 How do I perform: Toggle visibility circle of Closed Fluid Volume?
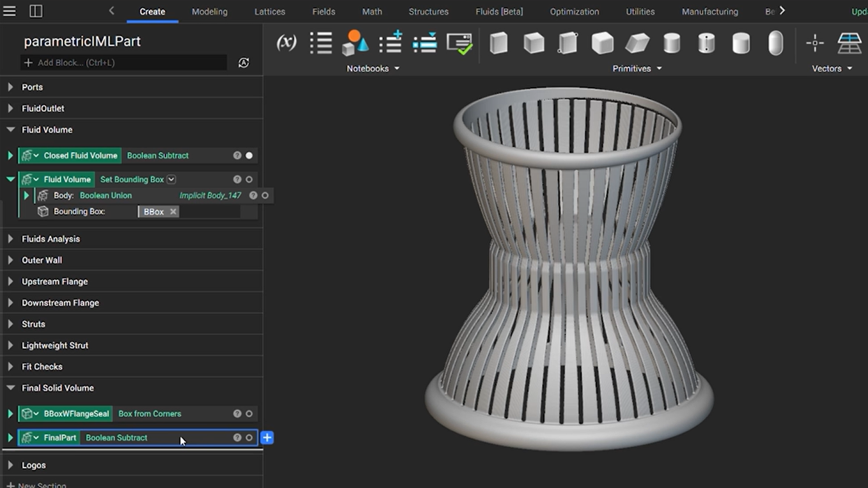point(249,155)
